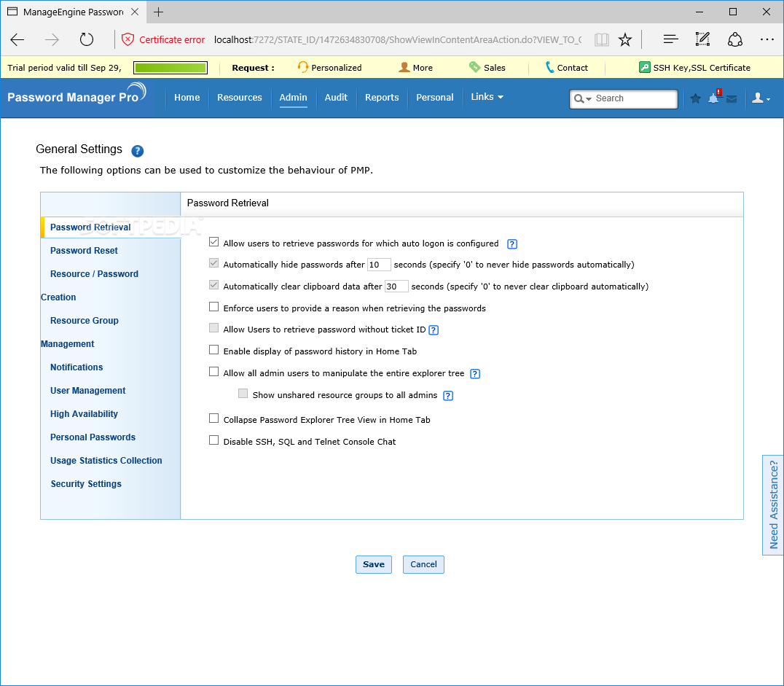This screenshot has width=784, height=686.
Task: Click the clear clipboard seconds field
Action: point(396,287)
